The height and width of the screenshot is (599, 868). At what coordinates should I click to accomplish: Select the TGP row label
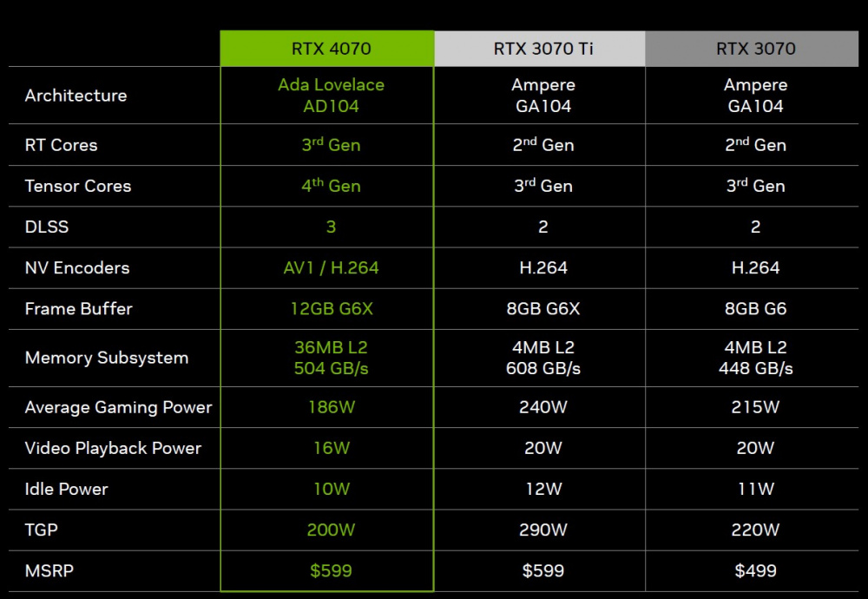coord(41,530)
